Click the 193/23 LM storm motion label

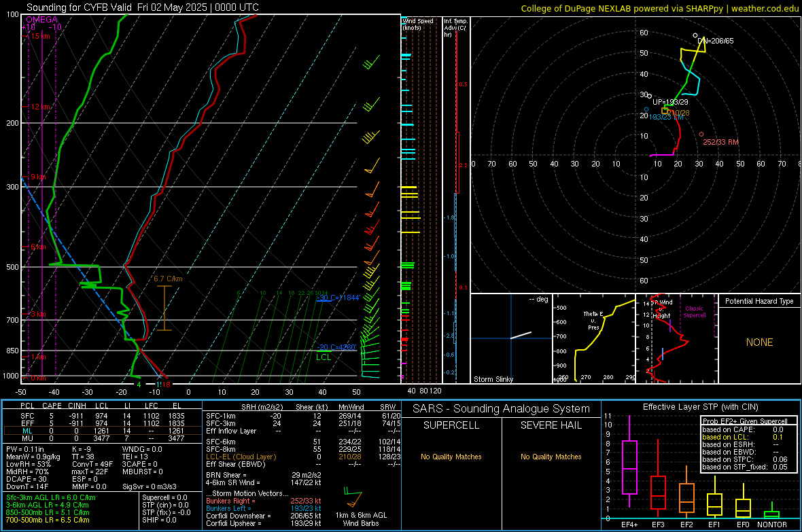666,117
